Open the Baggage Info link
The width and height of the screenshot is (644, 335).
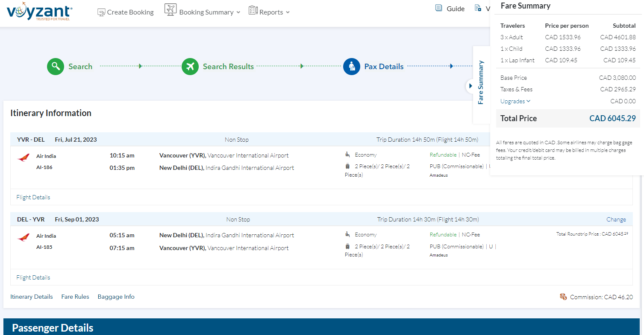(x=116, y=297)
